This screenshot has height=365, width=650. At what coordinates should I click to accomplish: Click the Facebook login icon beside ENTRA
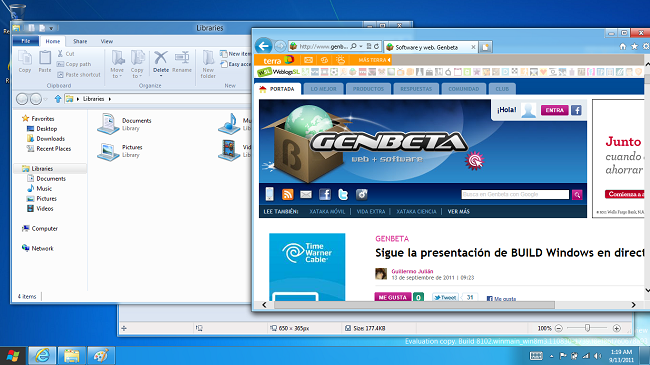576,110
